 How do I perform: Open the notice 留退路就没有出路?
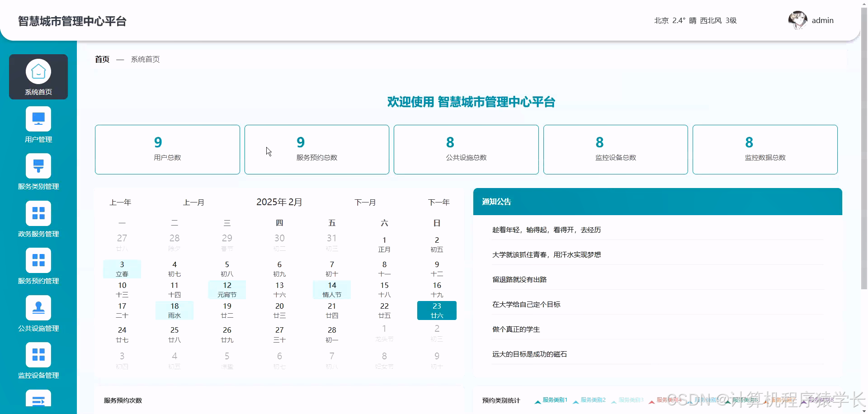[x=519, y=279]
